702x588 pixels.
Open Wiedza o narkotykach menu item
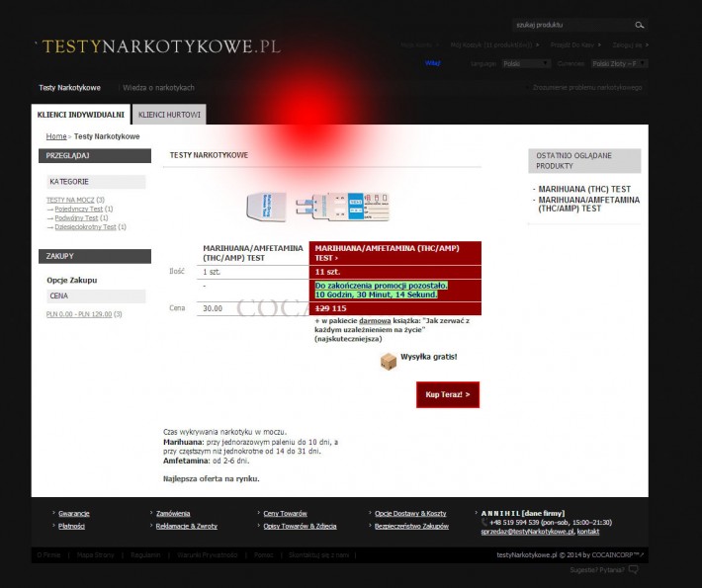coord(158,88)
